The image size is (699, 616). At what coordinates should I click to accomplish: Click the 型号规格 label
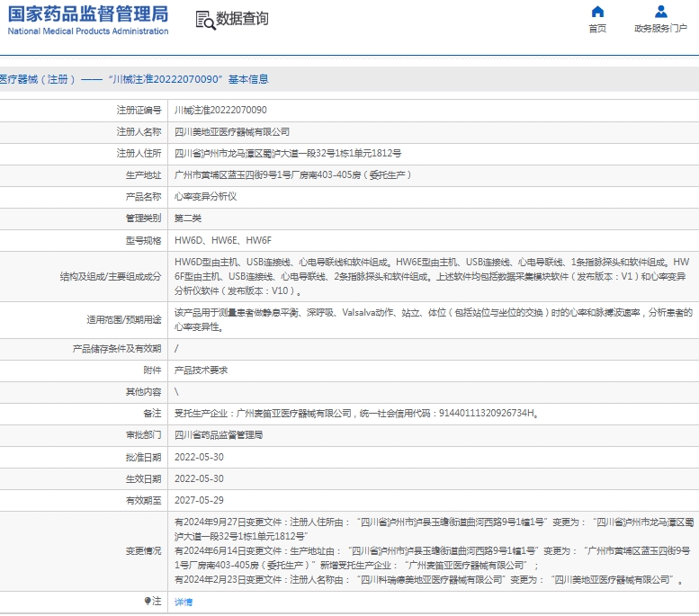pyautogui.click(x=143, y=241)
